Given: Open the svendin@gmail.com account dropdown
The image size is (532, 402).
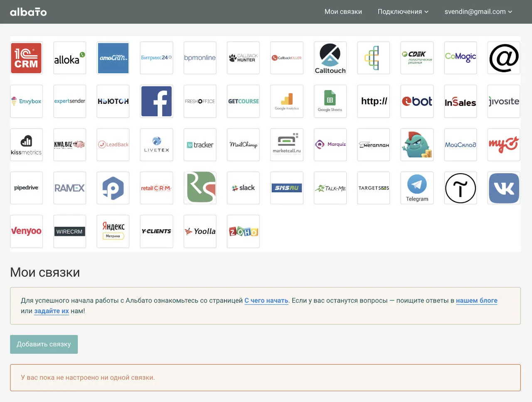Looking at the screenshot, I should [x=478, y=12].
